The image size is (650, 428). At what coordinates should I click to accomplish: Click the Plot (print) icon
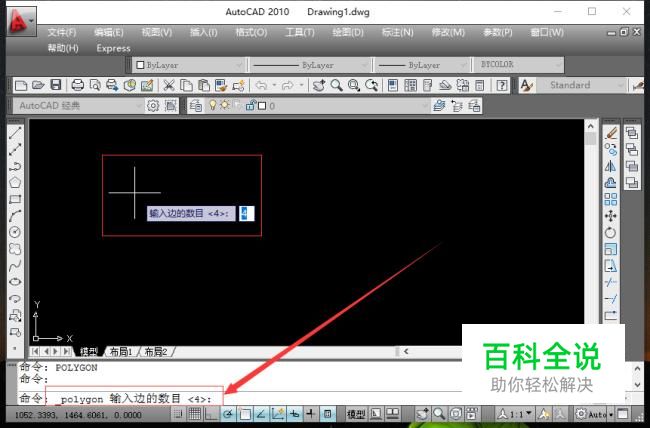tap(78, 85)
